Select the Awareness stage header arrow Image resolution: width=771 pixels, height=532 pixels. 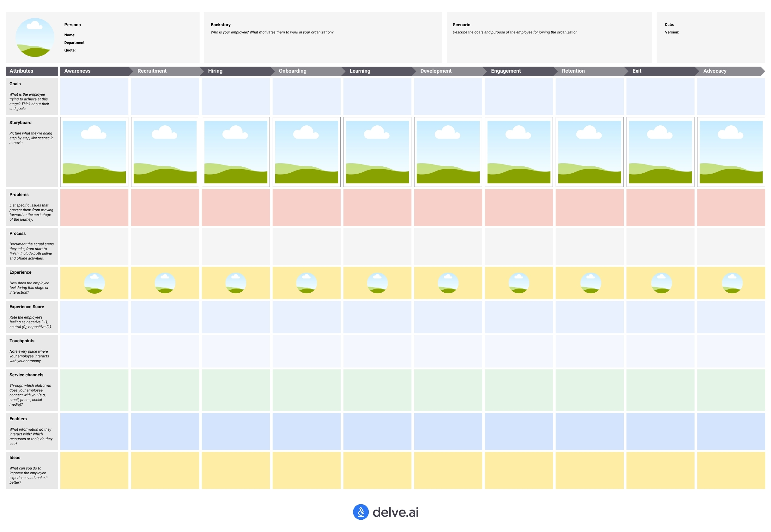[x=94, y=71]
